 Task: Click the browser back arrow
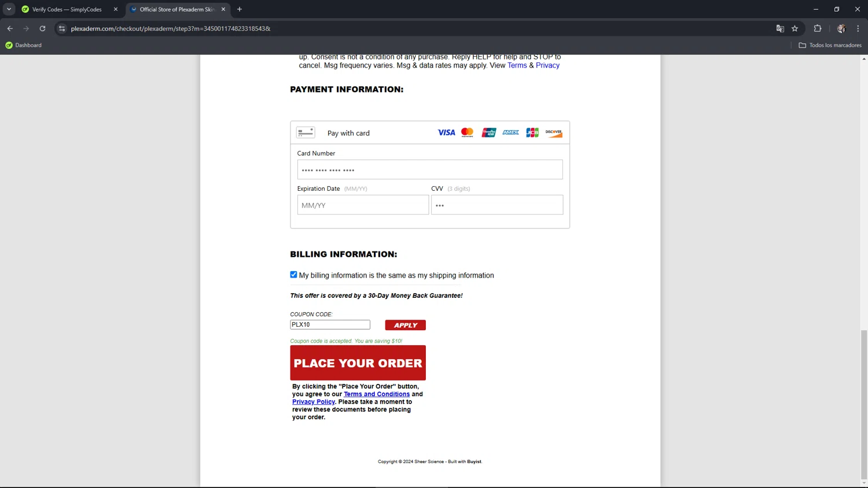pos(10,28)
